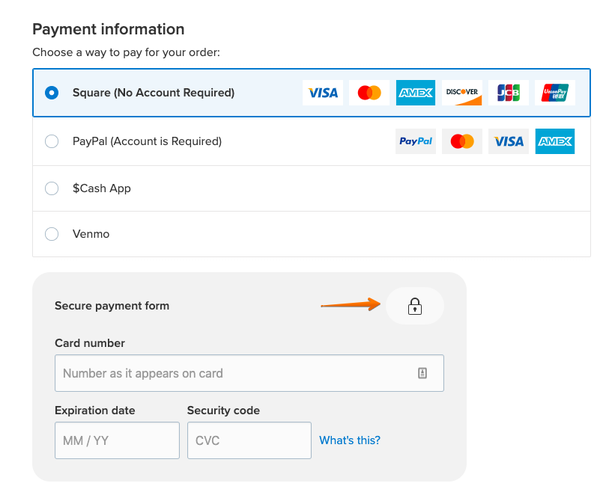Open the "What's this?" link
The width and height of the screenshot is (600, 492).
[350, 440]
